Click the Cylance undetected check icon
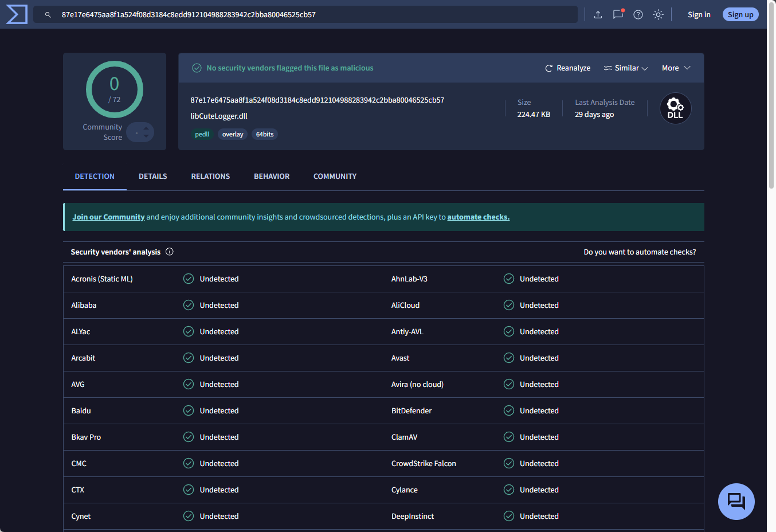This screenshot has height=532, width=776. (509, 490)
